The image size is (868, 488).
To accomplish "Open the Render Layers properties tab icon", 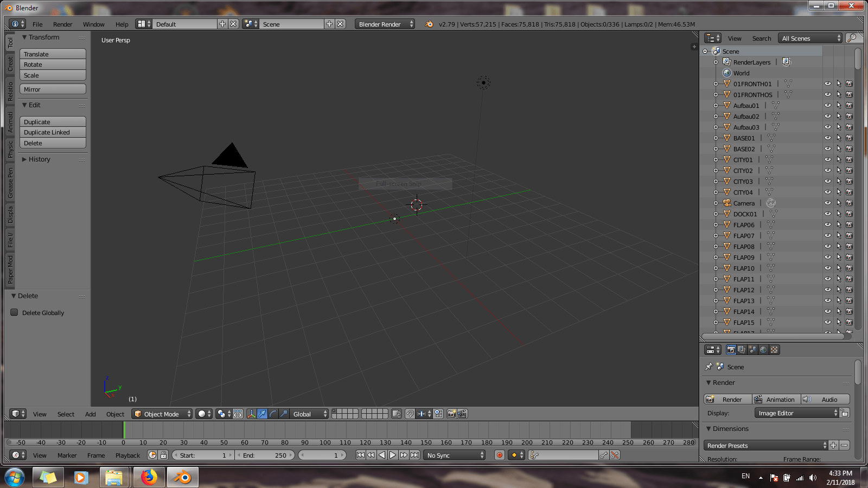I will [x=742, y=350].
